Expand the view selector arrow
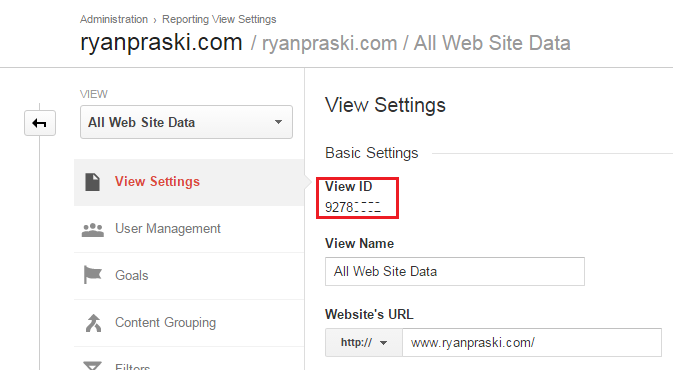This screenshot has height=370, width=685. [278, 122]
